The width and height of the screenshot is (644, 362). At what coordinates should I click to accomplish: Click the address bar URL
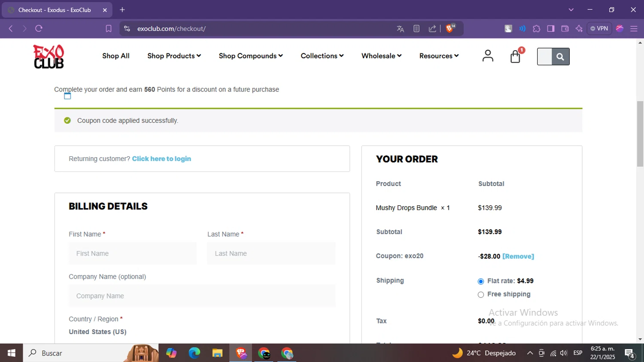coord(171,29)
